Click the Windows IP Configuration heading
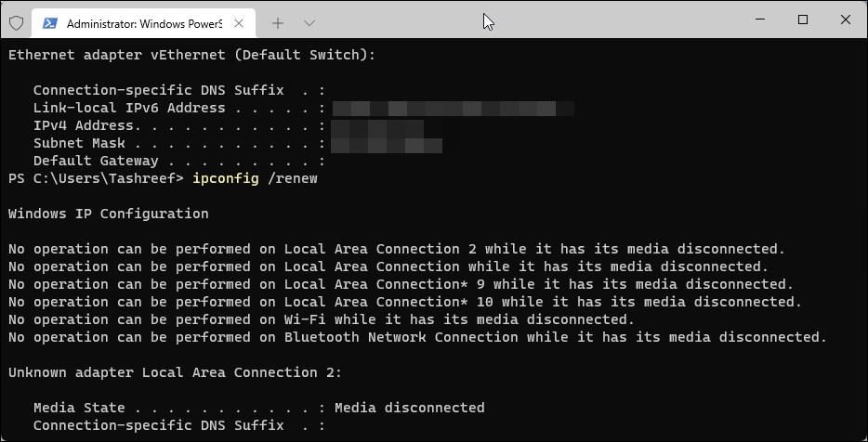 click(x=108, y=214)
